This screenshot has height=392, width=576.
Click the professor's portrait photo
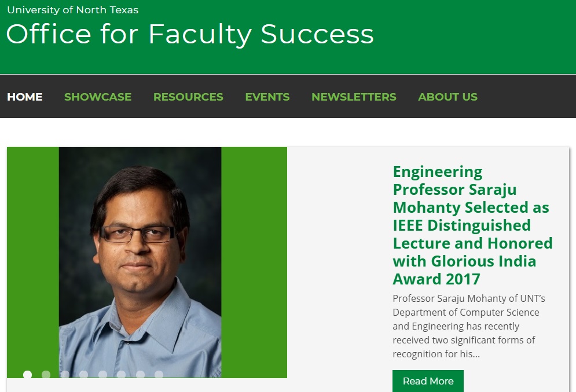click(x=140, y=262)
